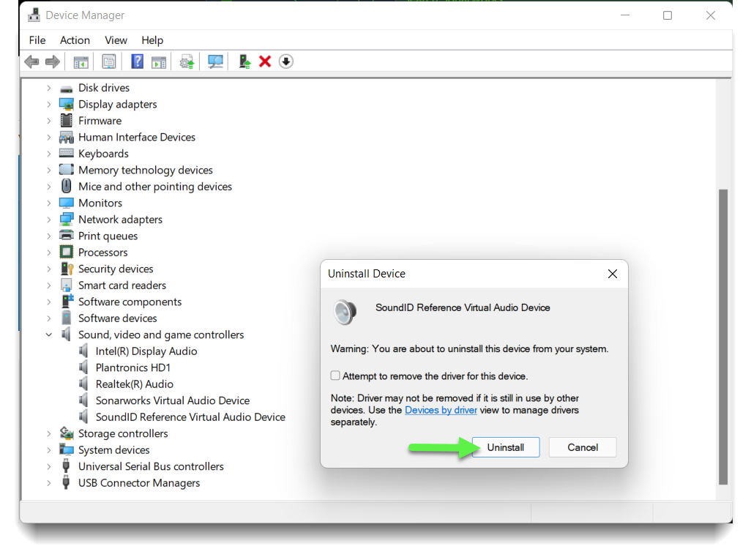Click the Network adapters icon
The width and height of the screenshot is (751, 560).
(x=66, y=220)
